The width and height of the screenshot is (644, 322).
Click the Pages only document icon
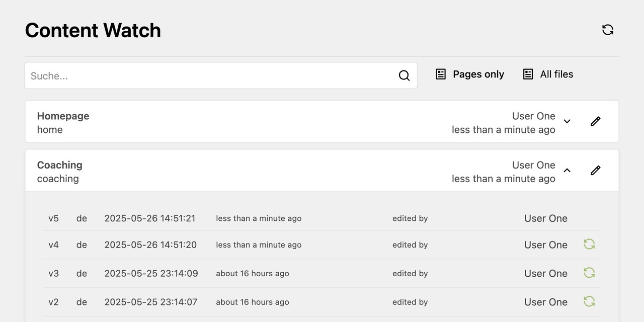coord(441,74)
